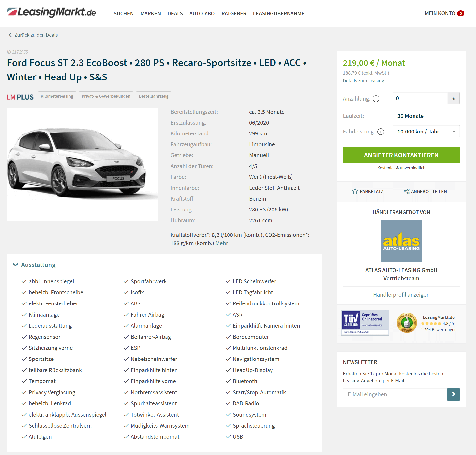This screenshot has width=476, height=455.
Task: Click the Farbe value Weiß (Frost-Weiß)
Action: pyautogui.click(x=271, y=177)
